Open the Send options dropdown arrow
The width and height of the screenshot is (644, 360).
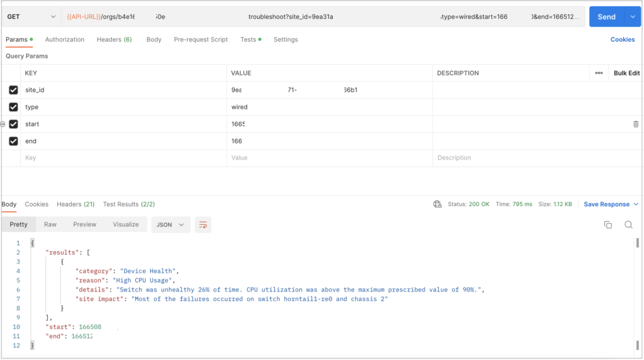[633, 17]
